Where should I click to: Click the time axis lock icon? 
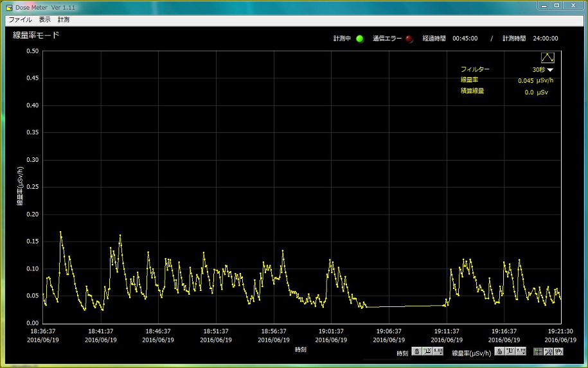(x=416, y=351)
